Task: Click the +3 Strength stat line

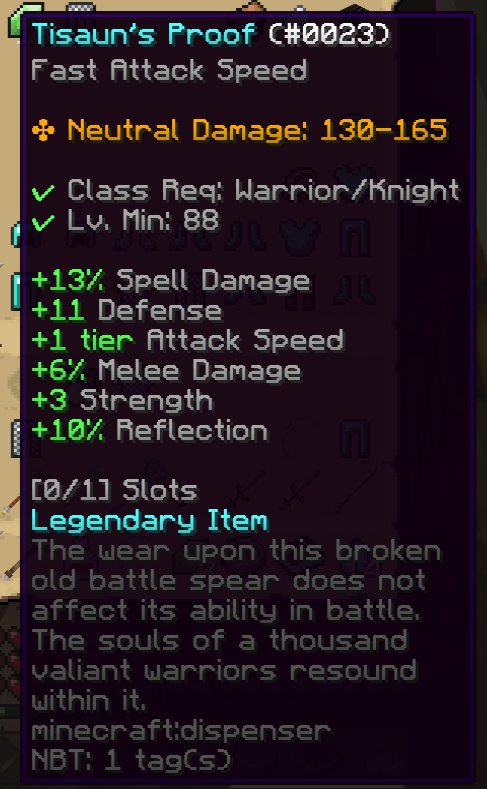Action: [122, 401]
